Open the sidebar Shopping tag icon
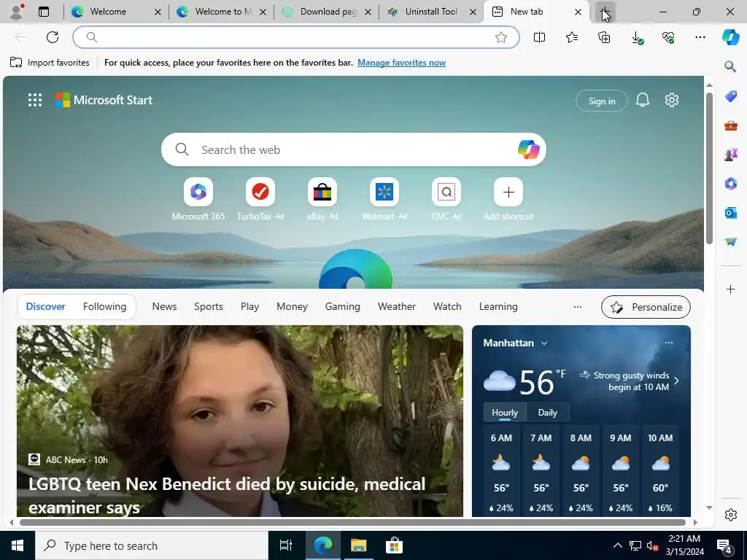The height and width of the screenshot is (560, 747). point(731,96)
